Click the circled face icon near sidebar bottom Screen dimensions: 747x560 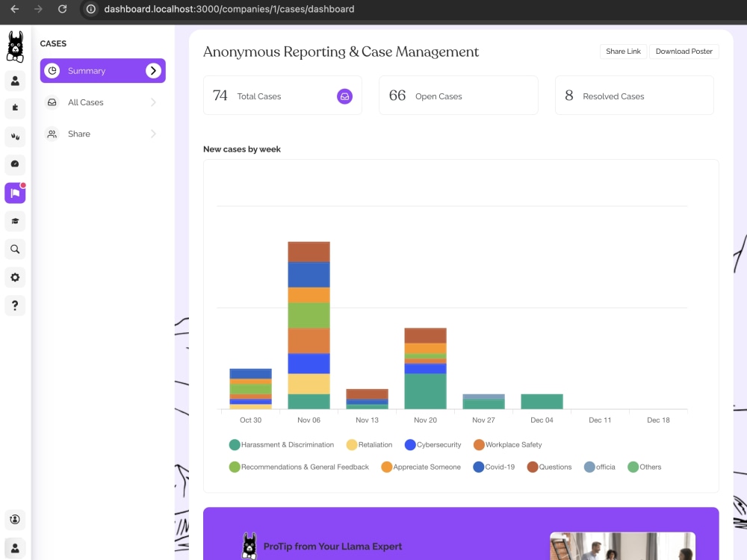(x=15, y=520)
